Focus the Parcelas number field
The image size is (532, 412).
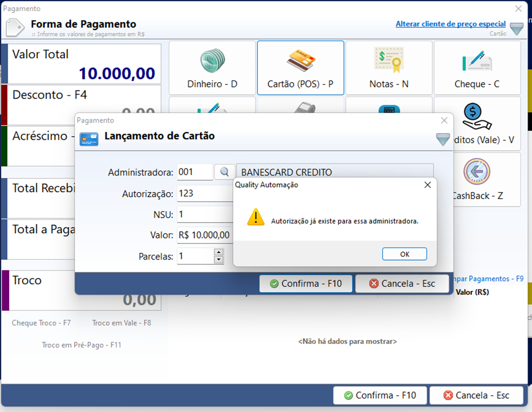point(196,256)
